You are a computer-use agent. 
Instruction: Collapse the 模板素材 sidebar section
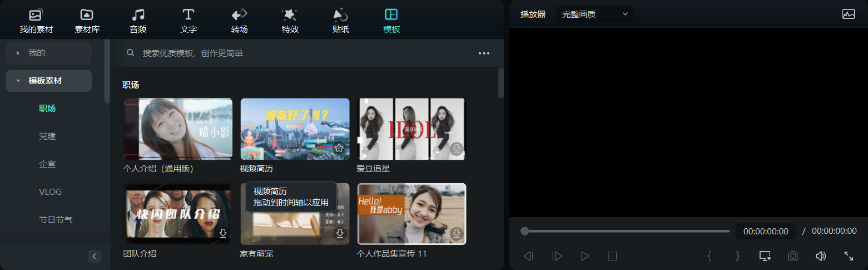pos(48,81)
